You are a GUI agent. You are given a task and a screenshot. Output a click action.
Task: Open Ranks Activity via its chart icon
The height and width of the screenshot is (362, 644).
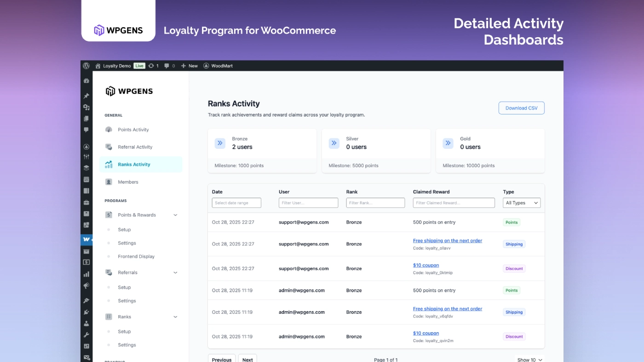click(109, 164)
